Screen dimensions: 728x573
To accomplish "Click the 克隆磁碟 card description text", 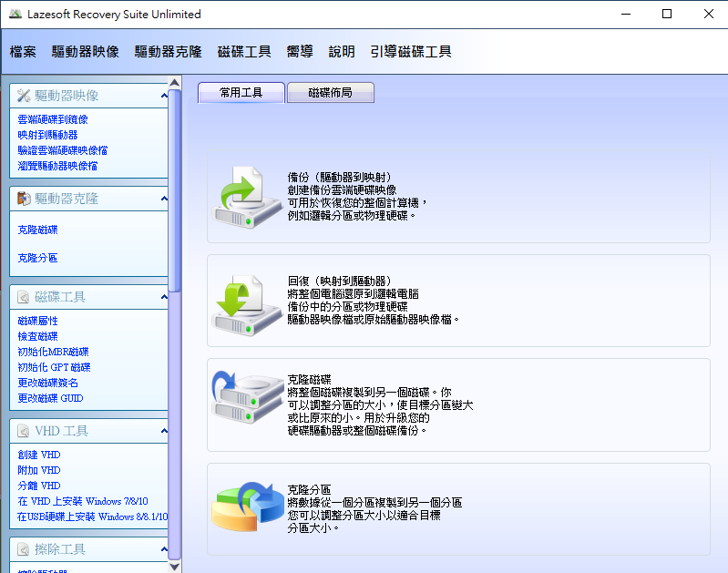I will tap(380, 405).
